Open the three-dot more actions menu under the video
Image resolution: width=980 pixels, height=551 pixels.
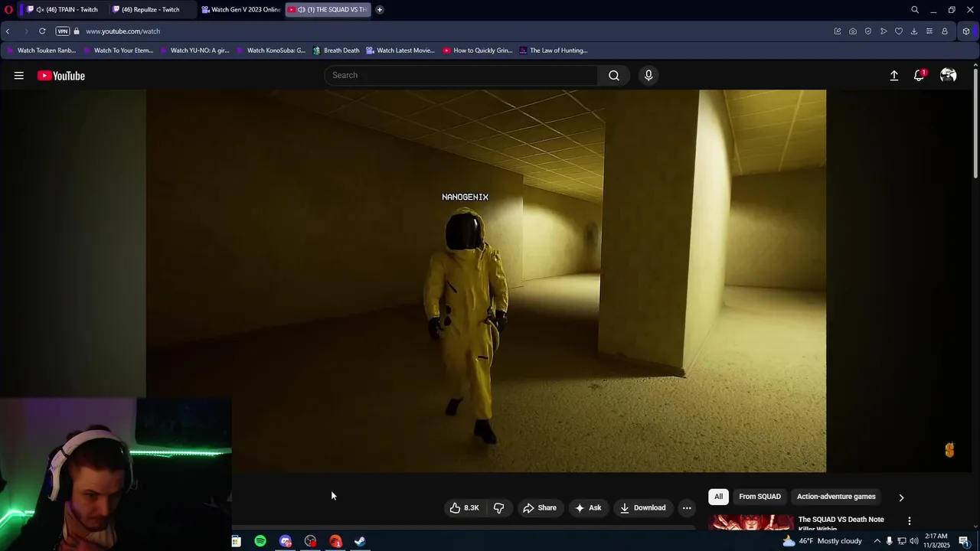687,507
